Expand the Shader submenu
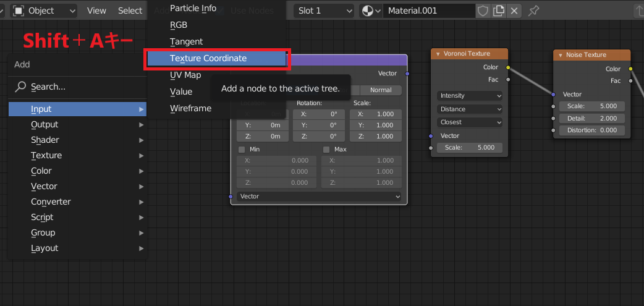This screenshot has width=644, height=306. click(78, 140)
